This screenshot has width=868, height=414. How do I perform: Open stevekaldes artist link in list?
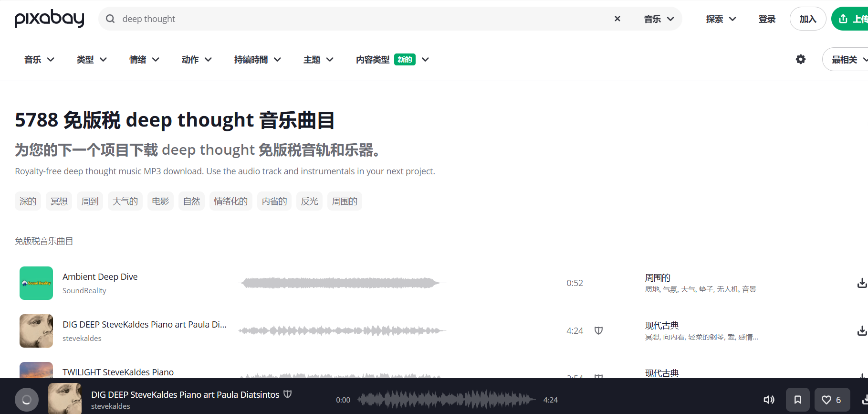click(82, 338)
